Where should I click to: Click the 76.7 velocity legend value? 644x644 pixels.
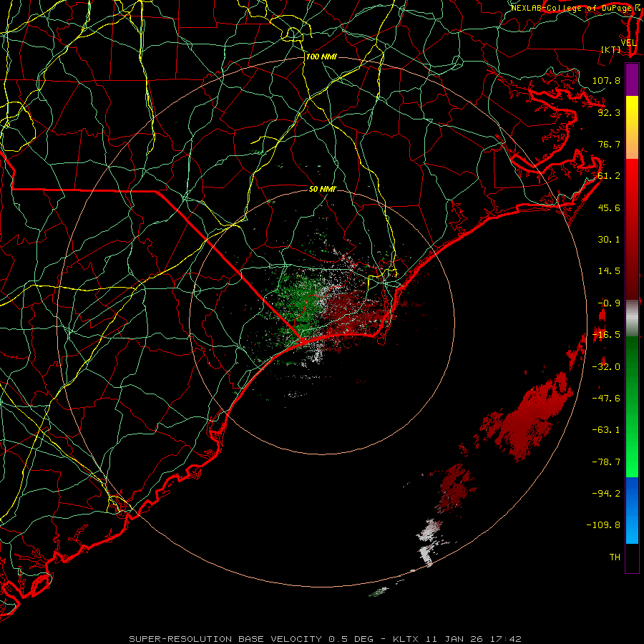click(609, 144)
